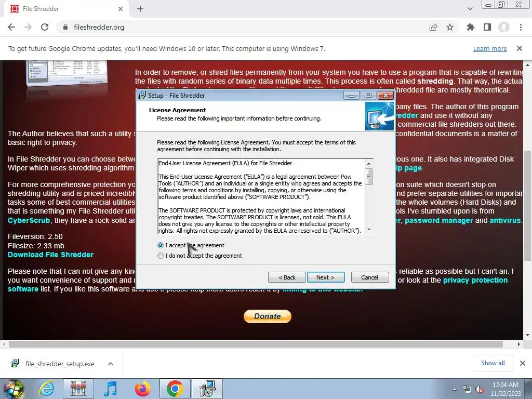Reload the fileshredder.org page
The height and width of the screenshot is (399, 532).
(x=45, y=27)
